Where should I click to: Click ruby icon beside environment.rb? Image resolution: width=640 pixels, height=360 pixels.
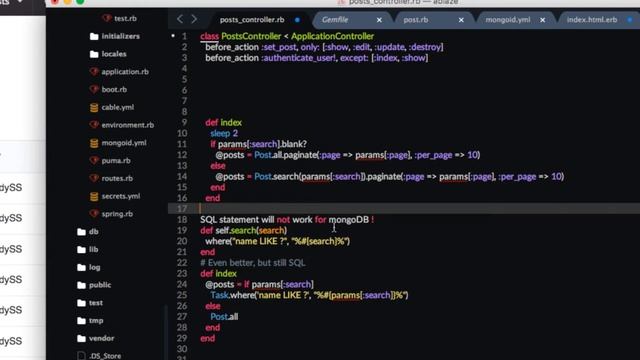point(94,124)
